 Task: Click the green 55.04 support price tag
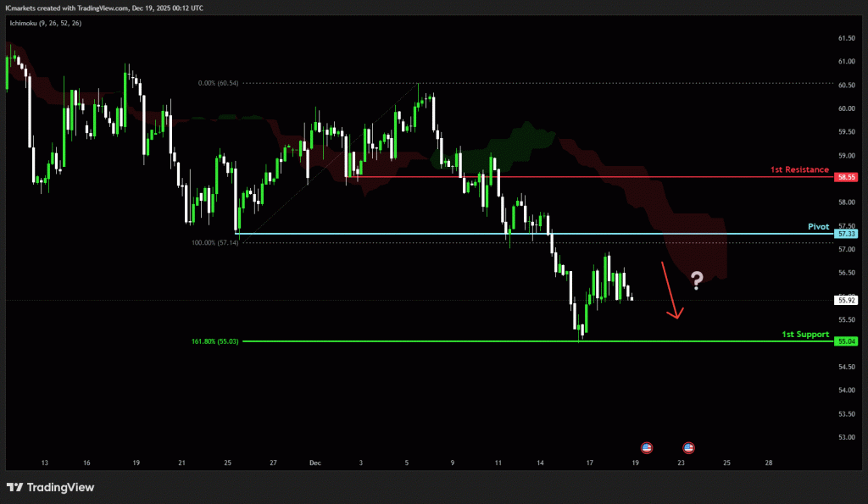[844, 341]
